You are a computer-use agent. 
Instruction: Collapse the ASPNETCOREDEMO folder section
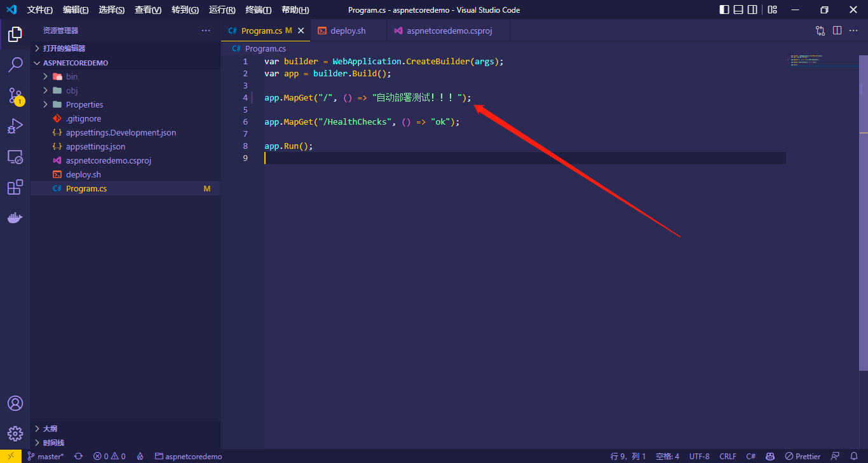coord(125,63)
